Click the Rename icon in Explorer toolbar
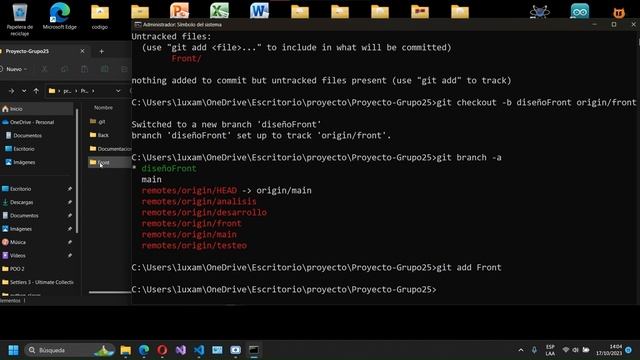 point(104,69)
